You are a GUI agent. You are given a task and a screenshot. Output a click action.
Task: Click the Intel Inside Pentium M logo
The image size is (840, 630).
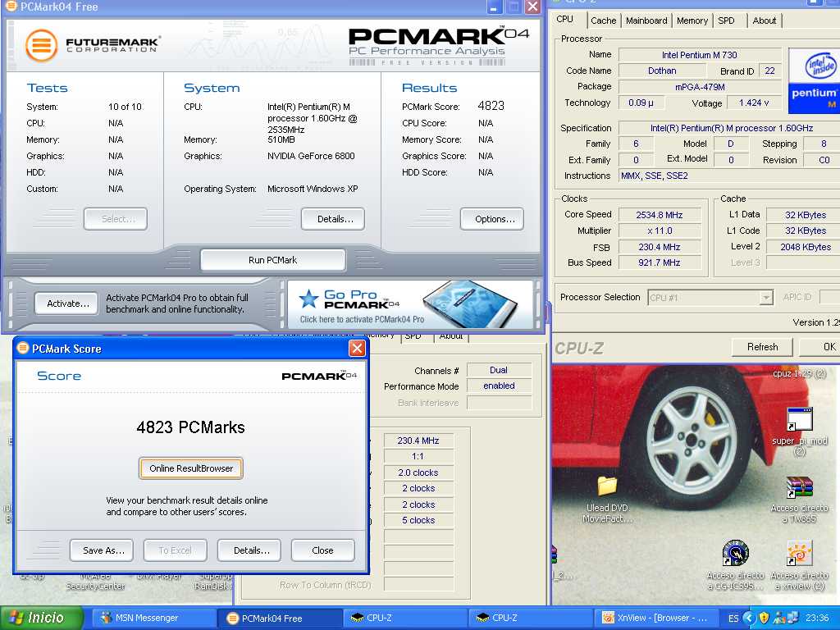coord(814,80)
